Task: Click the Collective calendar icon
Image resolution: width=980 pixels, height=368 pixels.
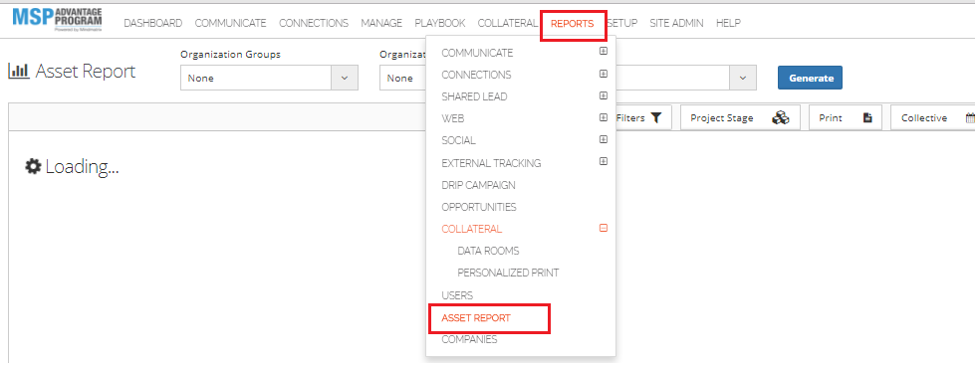Action: [970, 118]
